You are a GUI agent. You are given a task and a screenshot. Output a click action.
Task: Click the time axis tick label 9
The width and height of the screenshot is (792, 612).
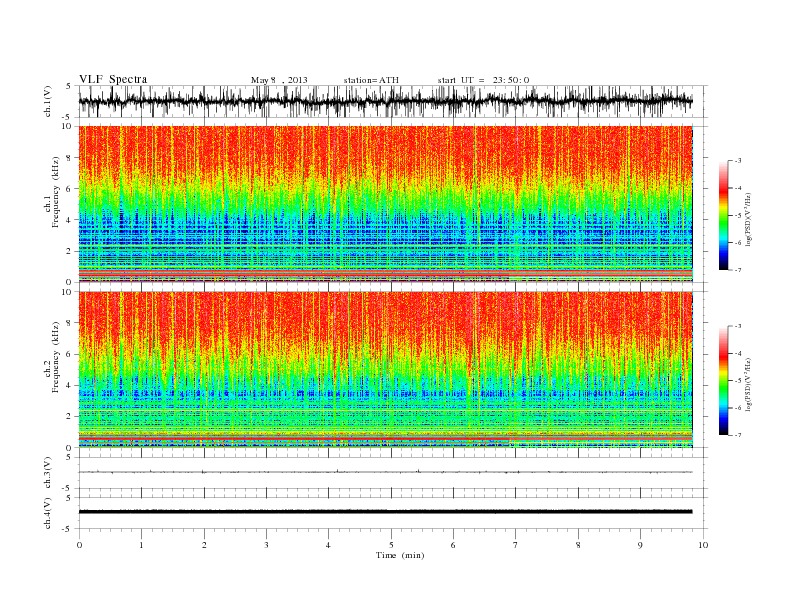640,545
